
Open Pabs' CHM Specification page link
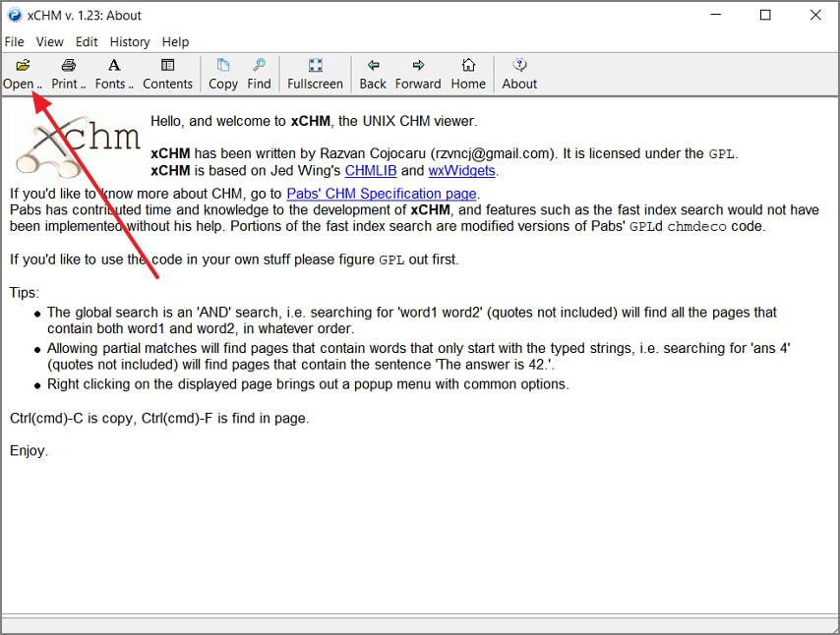[x=382, y=194]
